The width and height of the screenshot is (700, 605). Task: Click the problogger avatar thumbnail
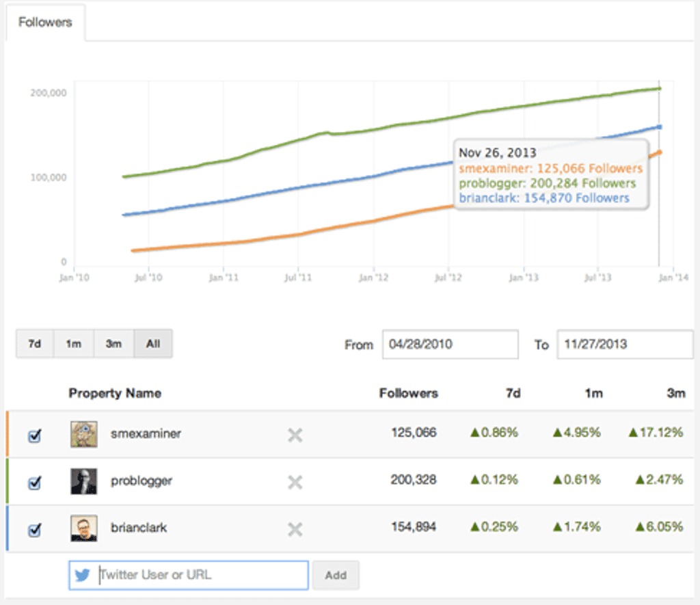point(84,481)
